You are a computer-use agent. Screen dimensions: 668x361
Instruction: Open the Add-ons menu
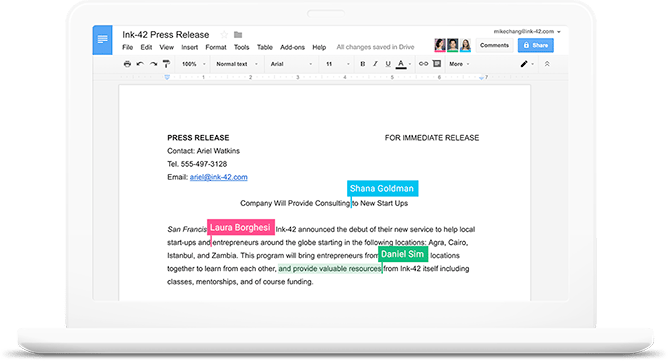point(292,47)
